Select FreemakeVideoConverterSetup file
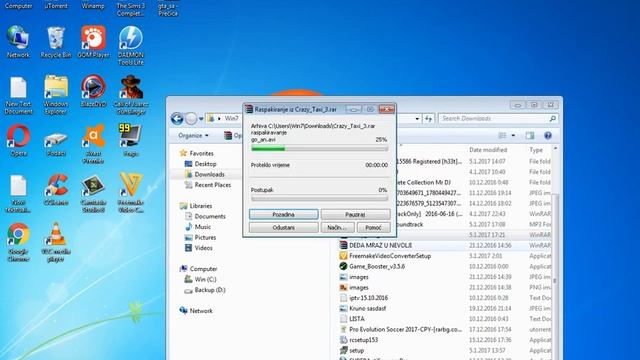This screenshot has height=360, width=640. point(390,256)
